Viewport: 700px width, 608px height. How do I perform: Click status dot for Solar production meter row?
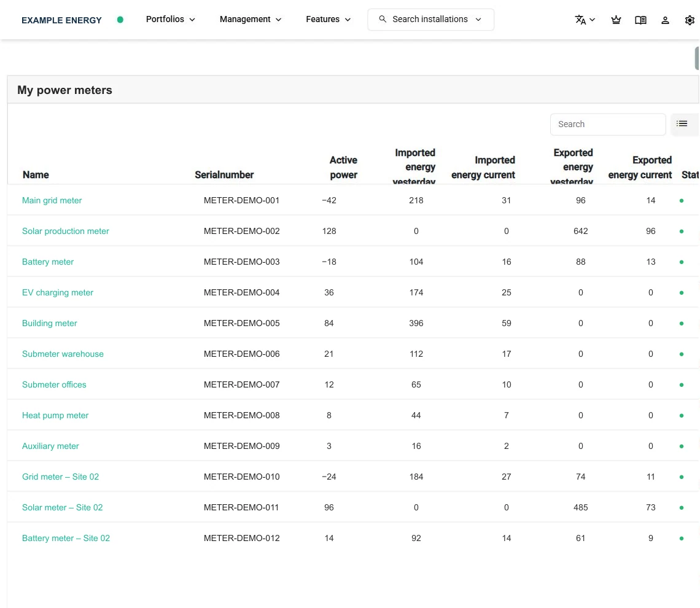[681, 232]
